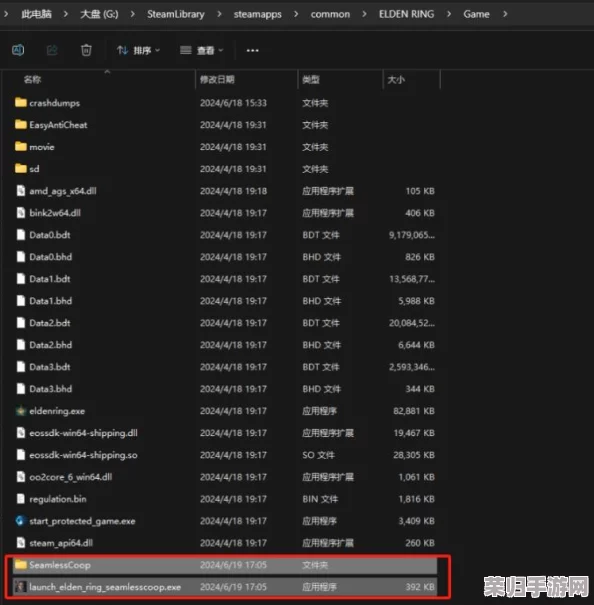Expand the chevron after Game in path
This screenshot has height=605, width=594.
point(505,14)
